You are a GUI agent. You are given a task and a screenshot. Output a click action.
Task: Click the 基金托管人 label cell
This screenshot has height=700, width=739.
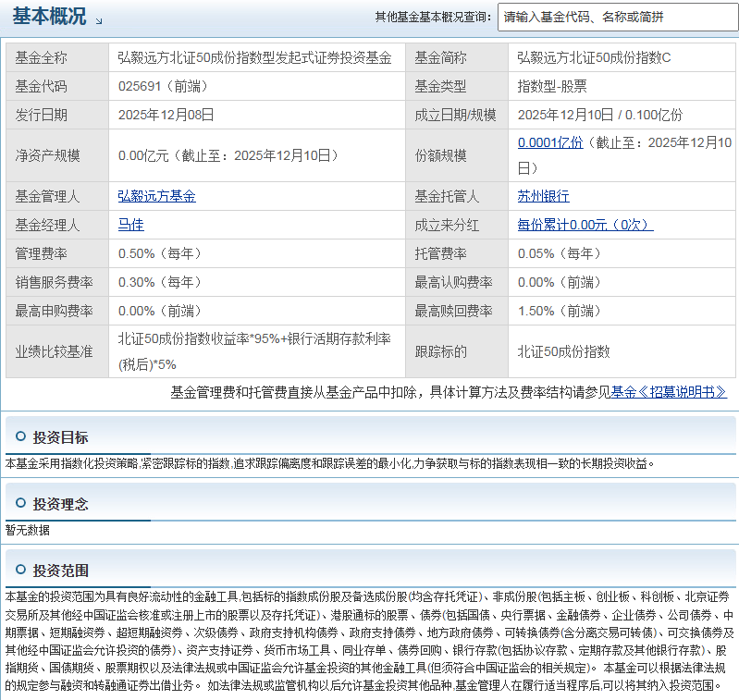pos(457,196)
